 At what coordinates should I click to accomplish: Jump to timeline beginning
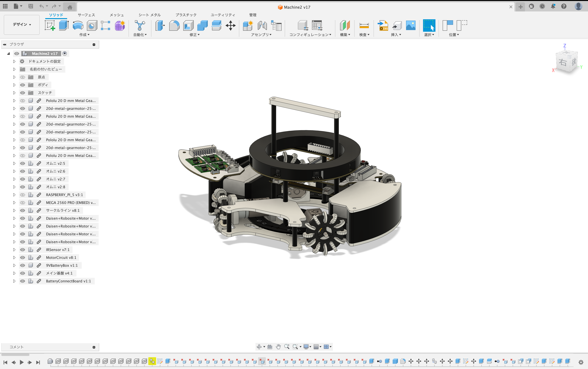(5, 362)
